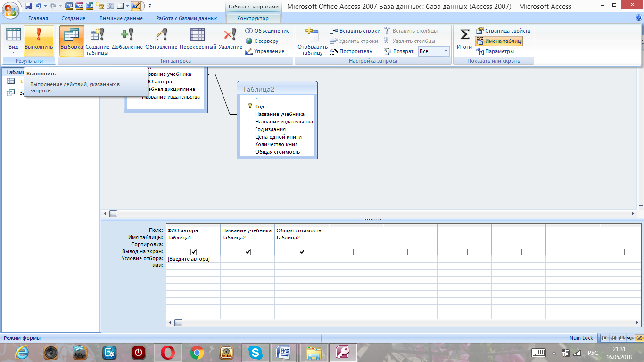Open Skype from the taskbar
The height and width of the screenshot is (362, 644).
pos(256,352)
